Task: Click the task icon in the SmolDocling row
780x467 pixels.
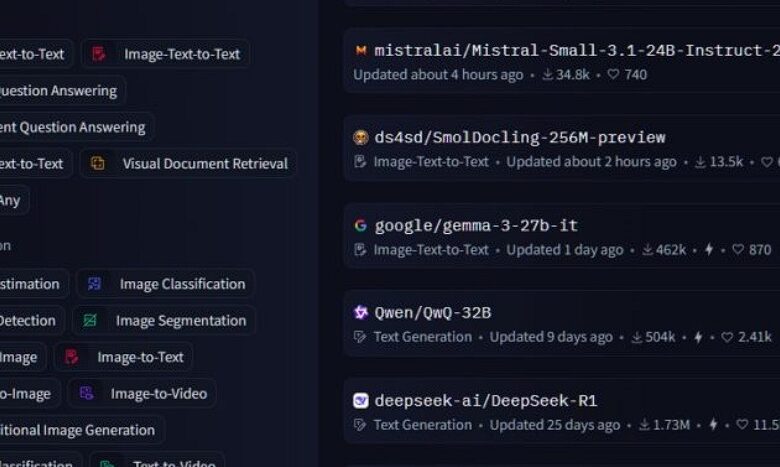Action: (360, 162)
